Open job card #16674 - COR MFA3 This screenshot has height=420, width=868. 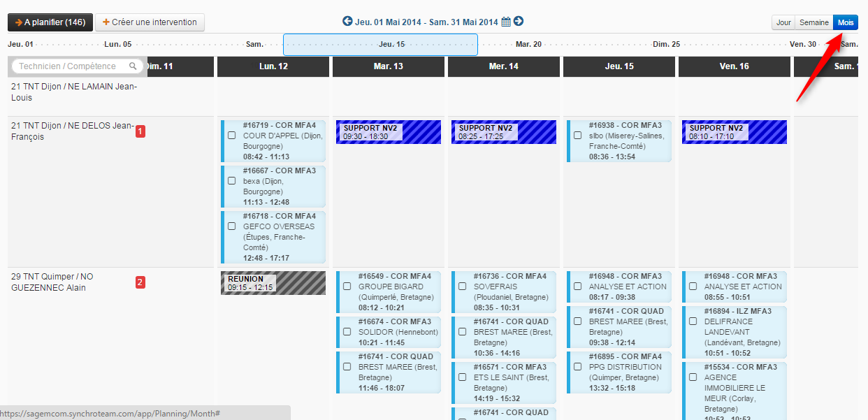[389, 332]
